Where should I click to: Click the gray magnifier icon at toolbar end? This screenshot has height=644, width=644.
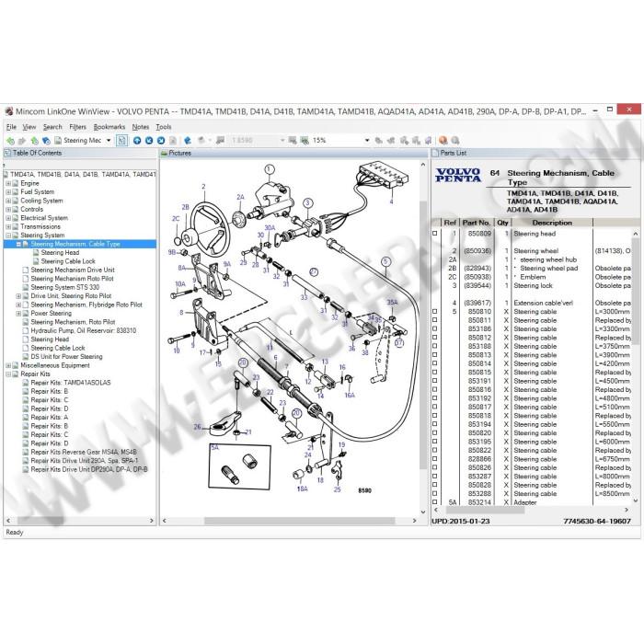455,141
